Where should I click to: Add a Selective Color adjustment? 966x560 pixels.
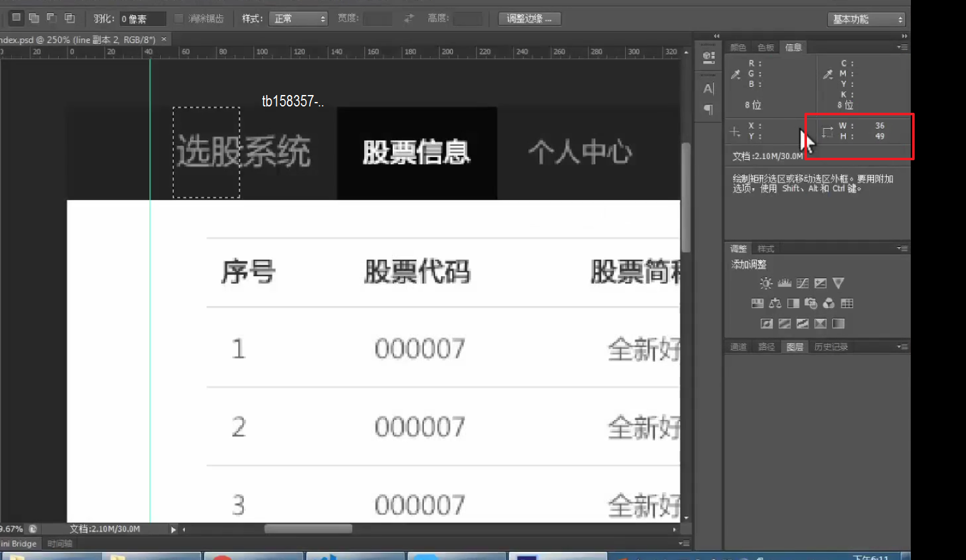[x=820, y=324]
